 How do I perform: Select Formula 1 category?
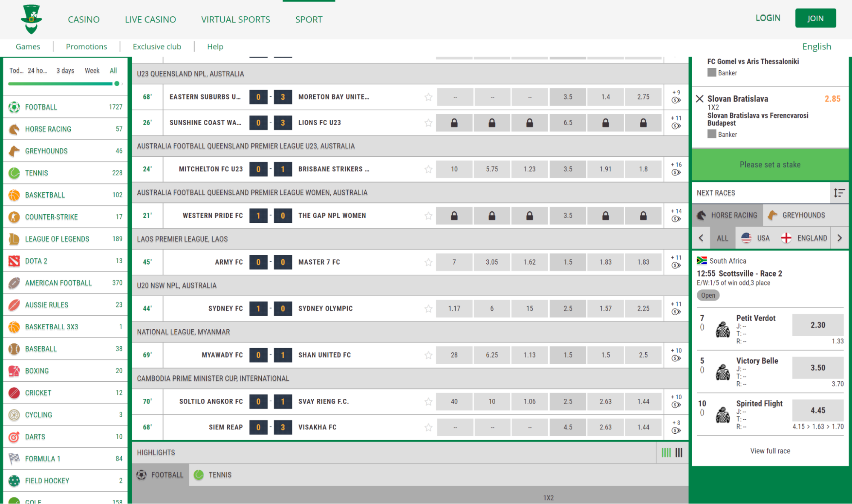coord(65,458)
